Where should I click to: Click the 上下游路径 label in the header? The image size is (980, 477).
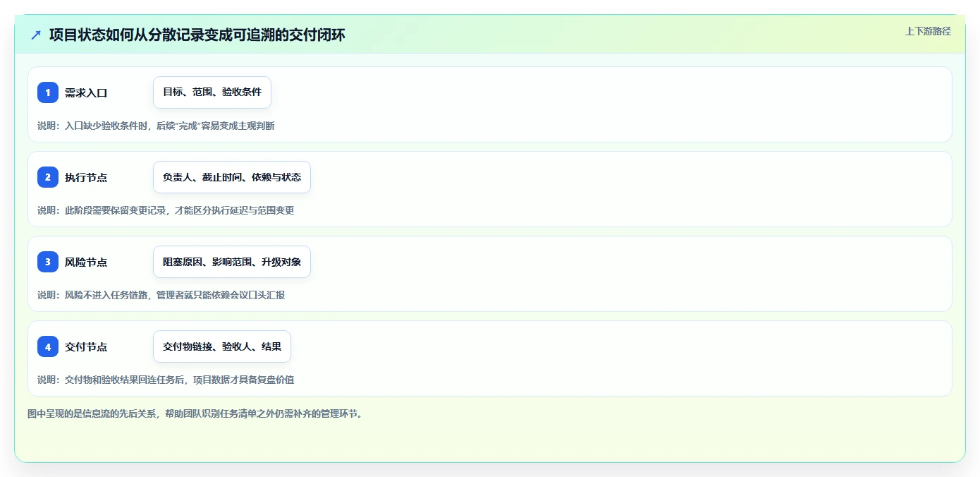click(x=928, y=31)
